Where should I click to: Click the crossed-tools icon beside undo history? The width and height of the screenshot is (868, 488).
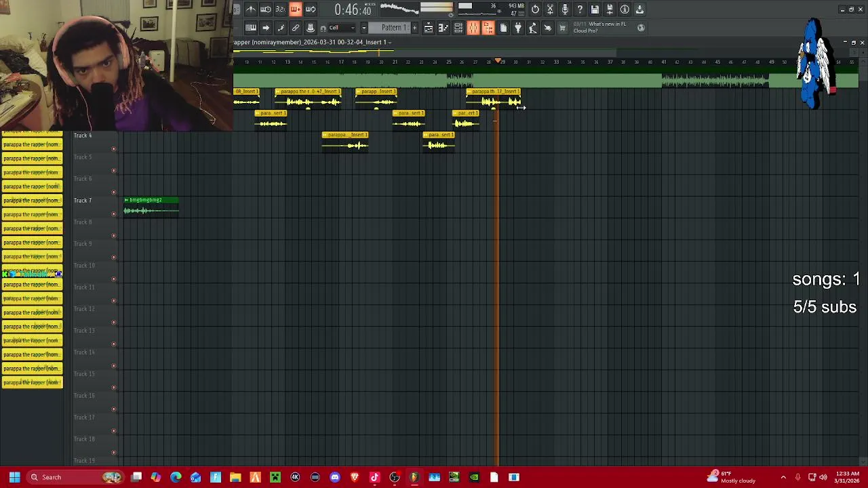coord(551,9)
